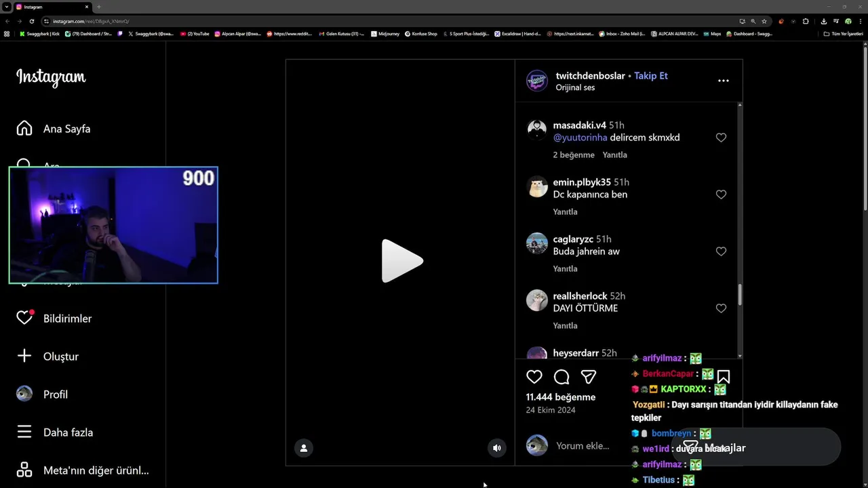The width and height of the screenshot is (868, 488).
Task: Click the comments scroll-down arrow
Action: coord(740,356)
